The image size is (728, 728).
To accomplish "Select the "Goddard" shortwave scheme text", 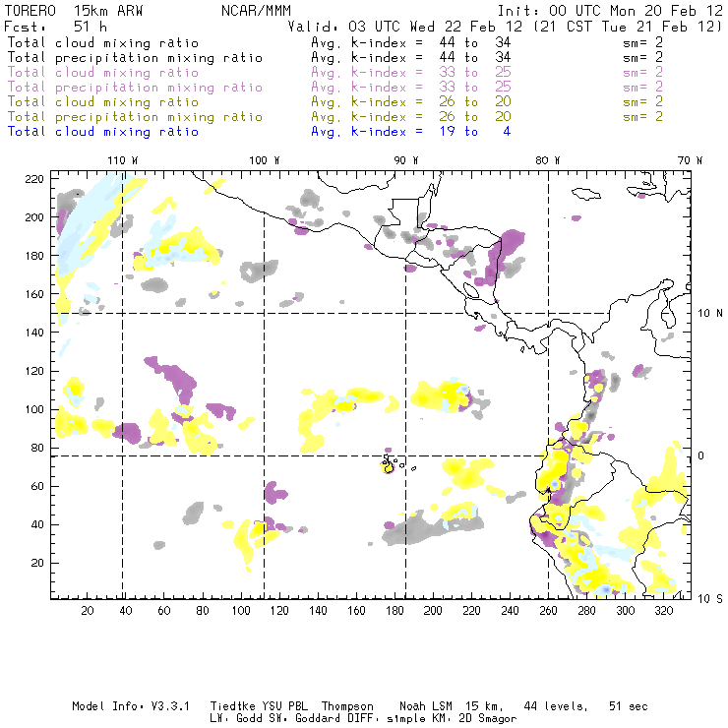I will [x=318, y=719].
